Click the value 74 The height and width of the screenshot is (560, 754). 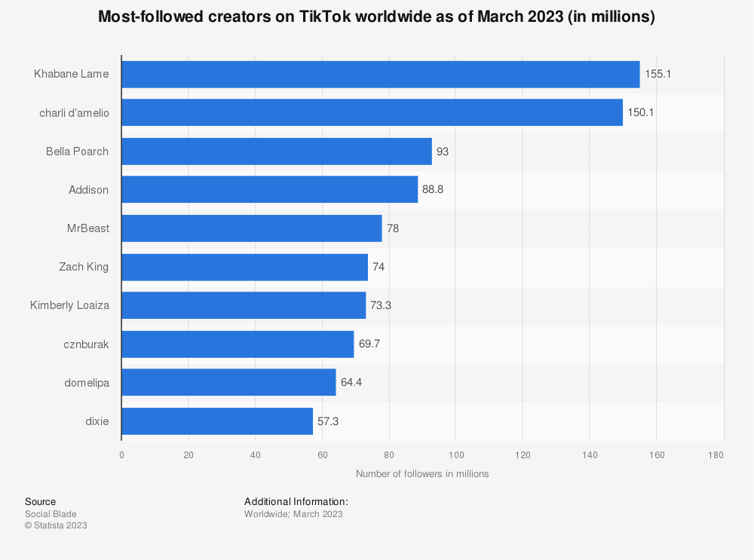pyautogui.click(x=379, y=267)
